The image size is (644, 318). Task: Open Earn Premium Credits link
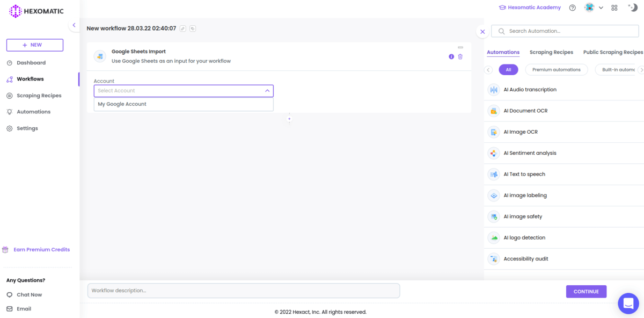(x=36, y=249)
